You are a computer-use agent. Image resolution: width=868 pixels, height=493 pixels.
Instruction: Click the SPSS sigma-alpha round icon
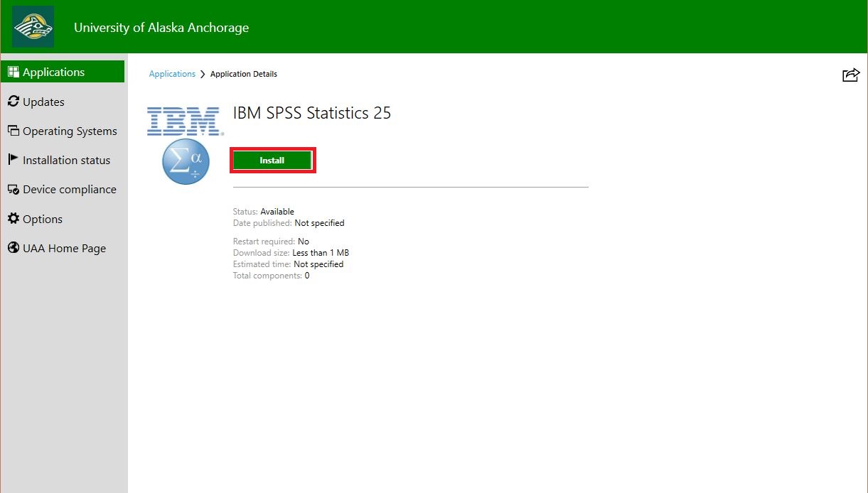[186, 162]
